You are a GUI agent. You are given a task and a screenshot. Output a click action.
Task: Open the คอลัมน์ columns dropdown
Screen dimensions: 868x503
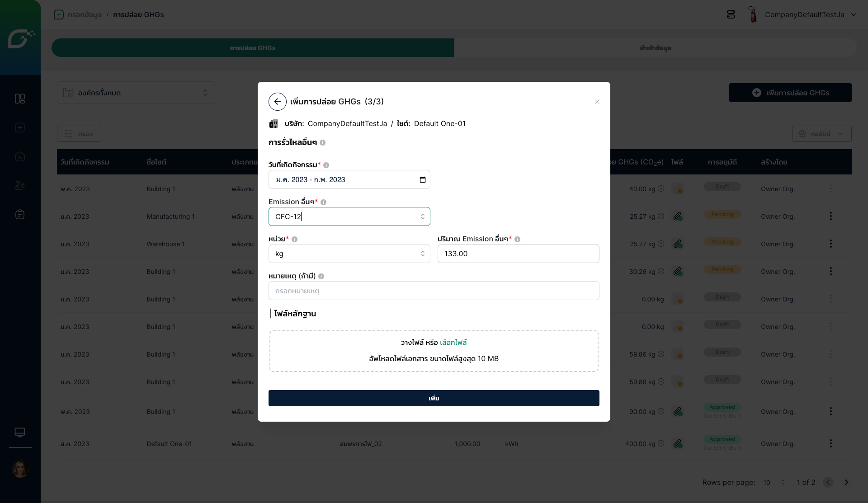(821, 134)
